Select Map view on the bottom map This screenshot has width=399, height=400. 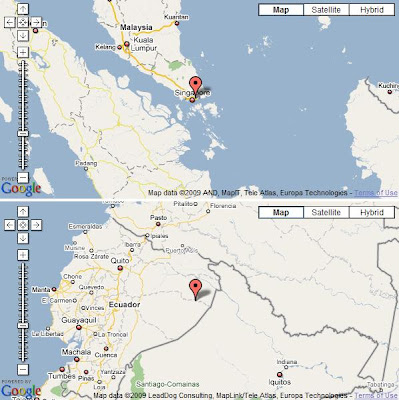pyautogui.click(x=281, y=212)
